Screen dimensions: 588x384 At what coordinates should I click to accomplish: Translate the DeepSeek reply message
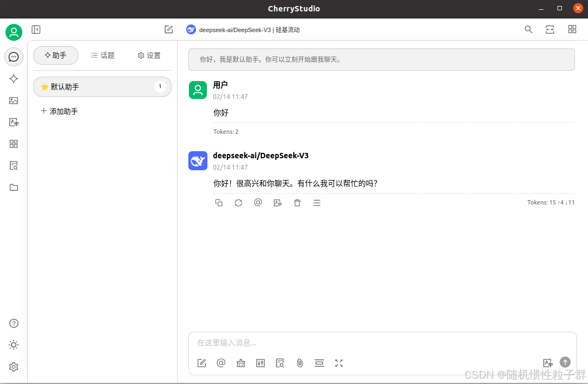278,203
